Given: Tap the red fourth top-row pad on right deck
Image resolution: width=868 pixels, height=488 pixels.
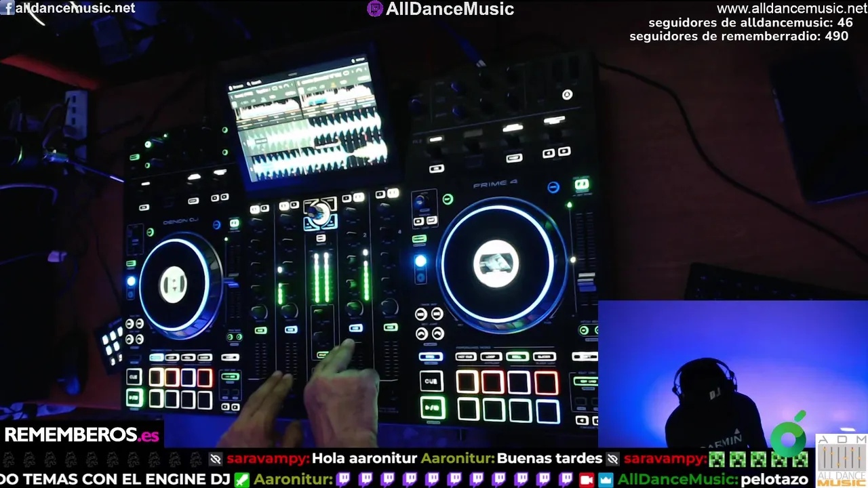Looking at the screenshot, I should coord(546,383).
